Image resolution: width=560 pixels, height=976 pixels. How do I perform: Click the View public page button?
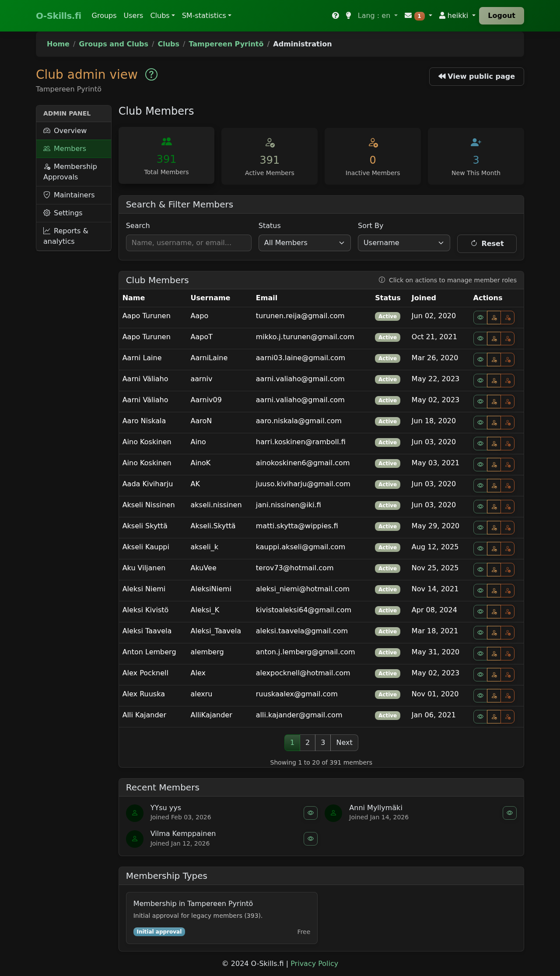tap(476, 77)
